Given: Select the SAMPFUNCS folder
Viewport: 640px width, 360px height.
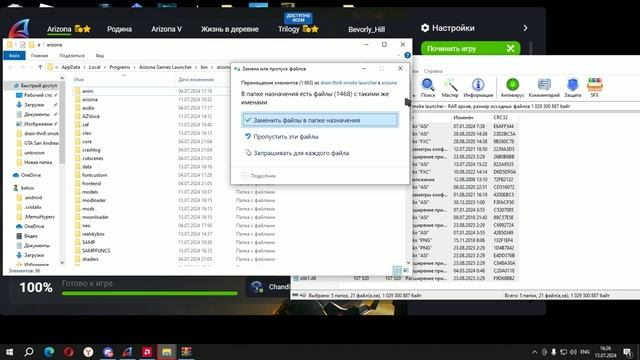Looking at the screenshot, I should tap(96, 251).
